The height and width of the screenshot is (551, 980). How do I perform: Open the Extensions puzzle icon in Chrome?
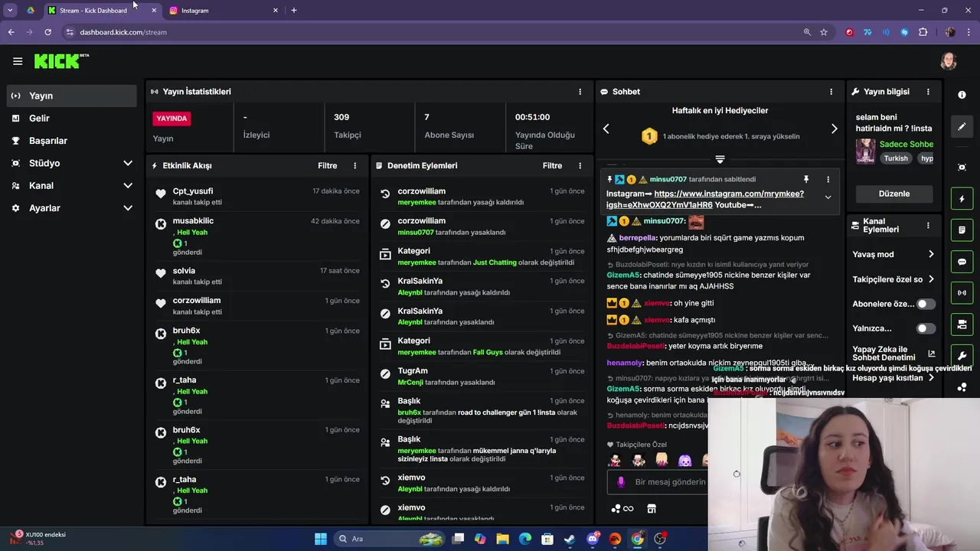923,32
